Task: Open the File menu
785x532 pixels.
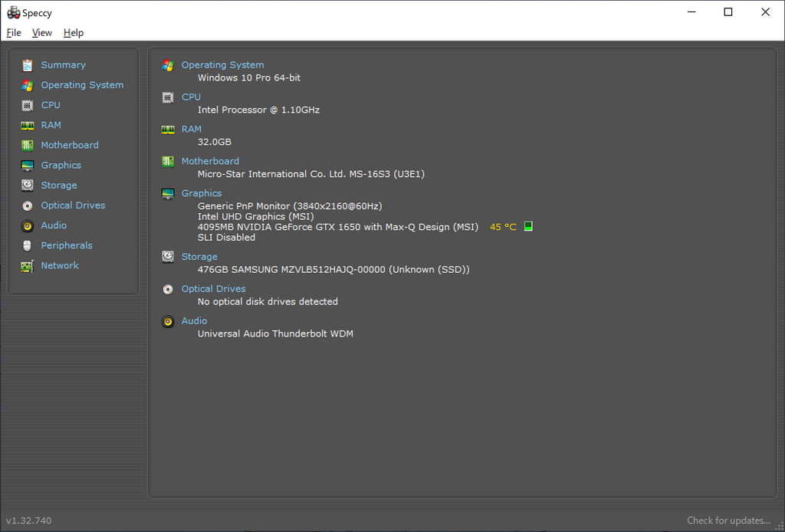Action: (x=14, y=33)
